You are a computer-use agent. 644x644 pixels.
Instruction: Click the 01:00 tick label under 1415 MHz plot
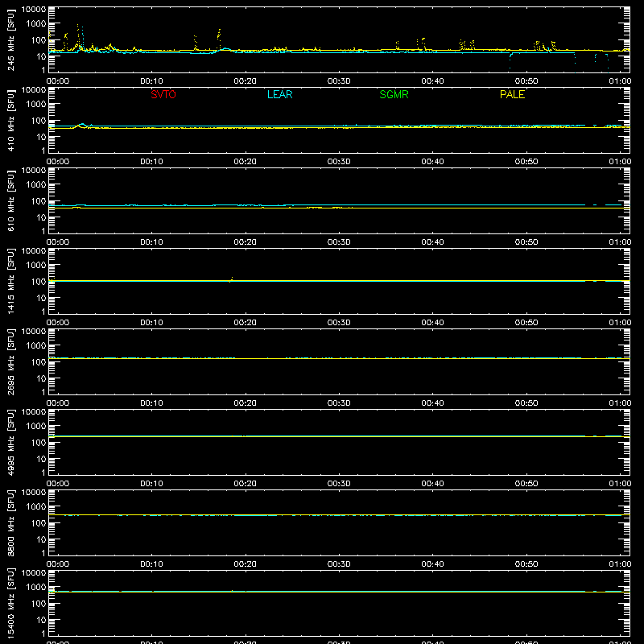click(620, 323)
